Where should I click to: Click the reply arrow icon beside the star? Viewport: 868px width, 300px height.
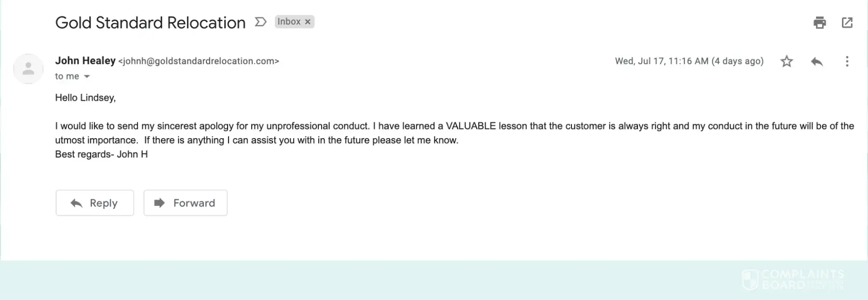[816, 62]
